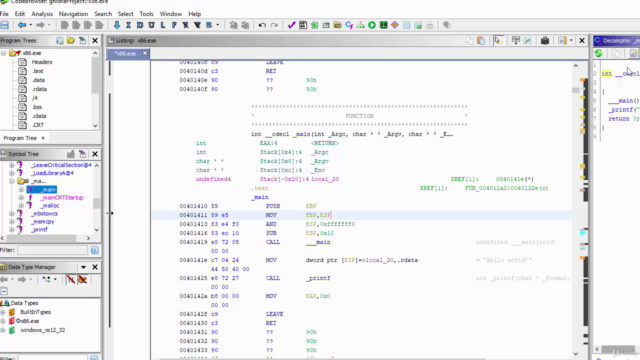The image size is (640, 360).
Task: Click FUN_004011a0 XREF reference
Action: pos(506,188)
